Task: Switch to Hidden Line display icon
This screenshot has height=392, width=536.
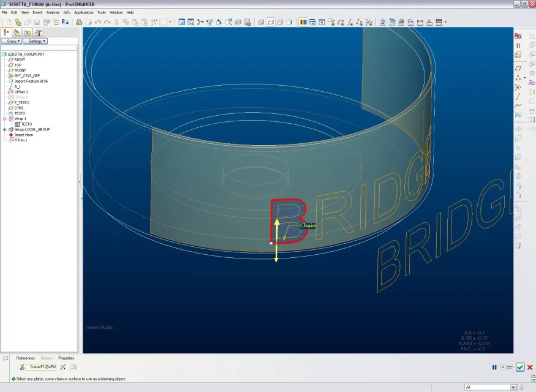Action: click(271, 22)
